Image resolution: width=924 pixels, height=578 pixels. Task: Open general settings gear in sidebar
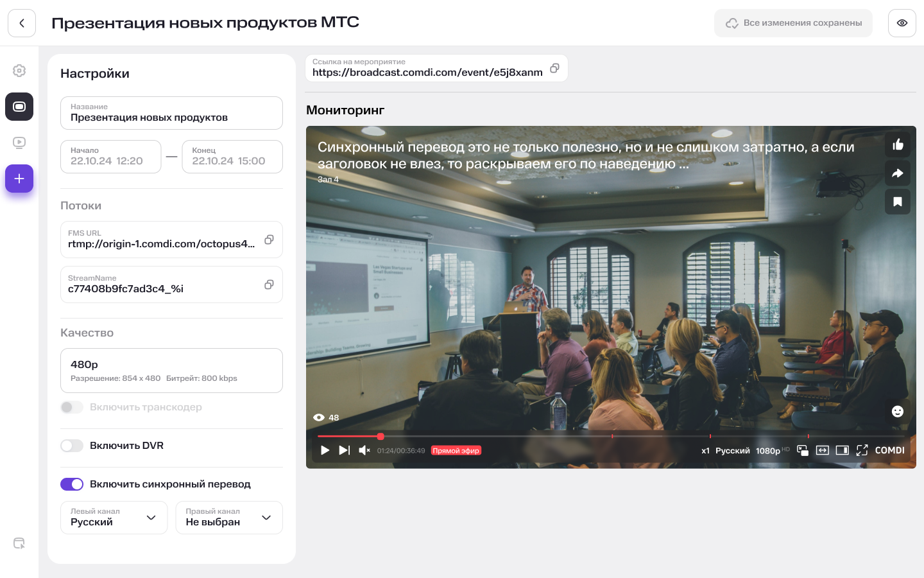coord(19,71)
